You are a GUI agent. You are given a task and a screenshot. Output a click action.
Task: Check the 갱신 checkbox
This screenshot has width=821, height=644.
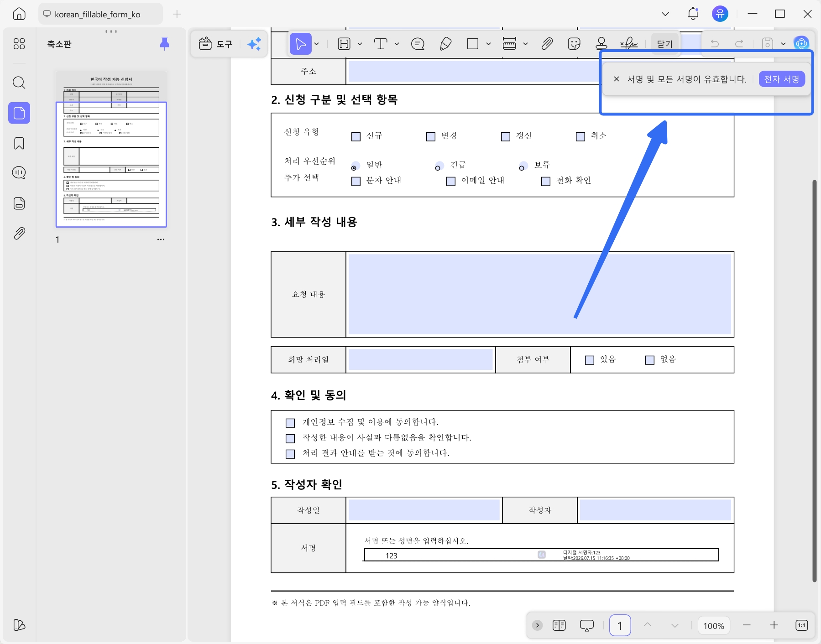pyautogui.click(x=506, y=136)
